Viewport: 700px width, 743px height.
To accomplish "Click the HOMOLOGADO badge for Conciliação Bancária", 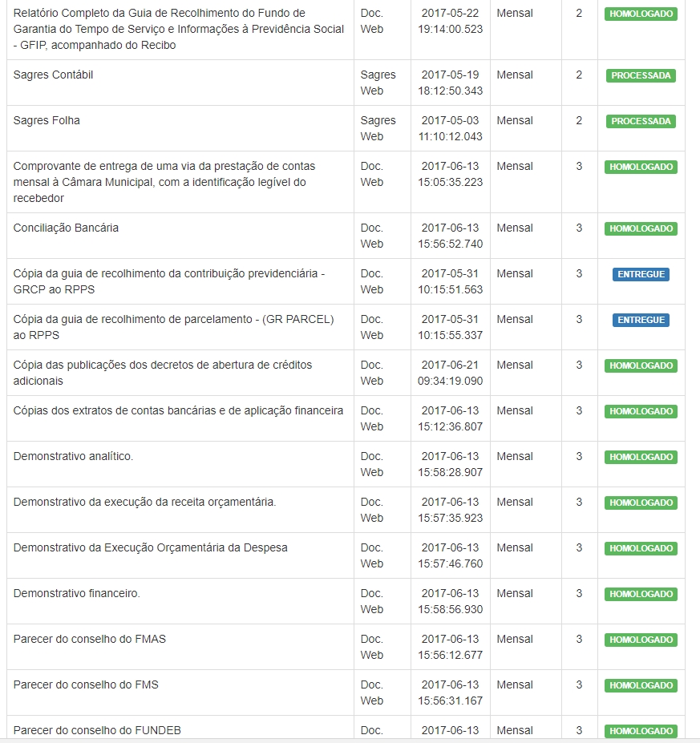I will (641, 228).
